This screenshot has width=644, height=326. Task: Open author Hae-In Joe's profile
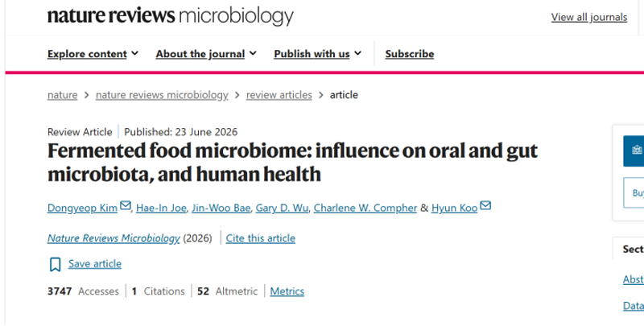161,208
